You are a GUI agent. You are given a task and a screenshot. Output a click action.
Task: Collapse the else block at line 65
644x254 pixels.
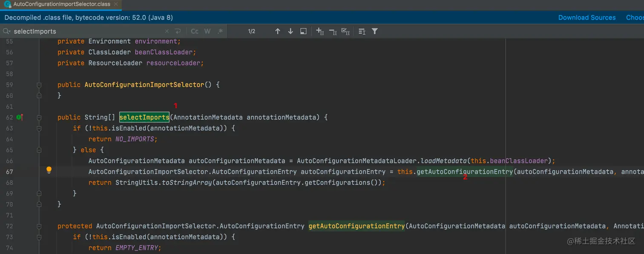pyautogui.click(x=39, y=150)
